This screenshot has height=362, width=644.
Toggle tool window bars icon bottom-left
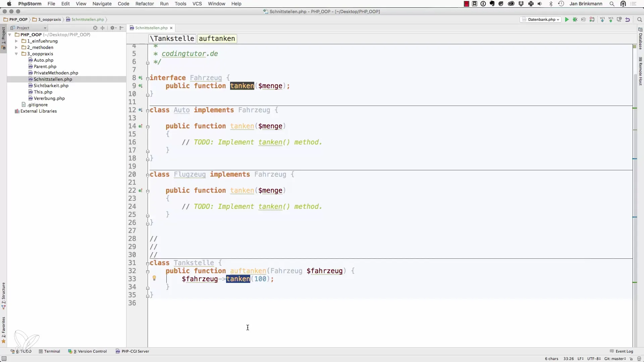tap(4, 359)
